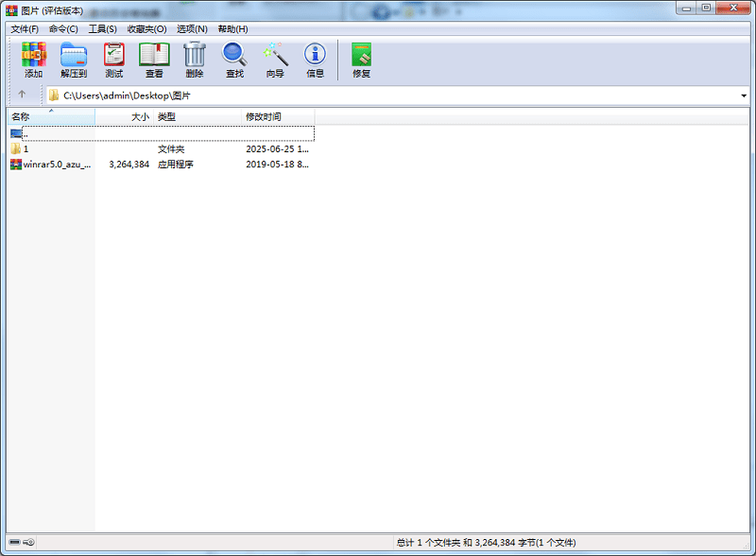The width and height of the screenshot is (756, 556).
Task: Click the 添加 (Add) archive icon
Action: click(32, 59)
